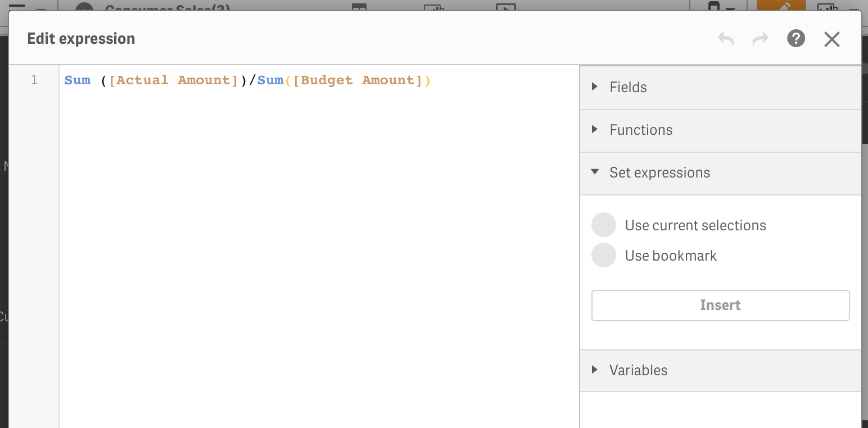The image size is (868, 428).
Task: Click the Consumer Sales(3) app title
Action: 166,7
